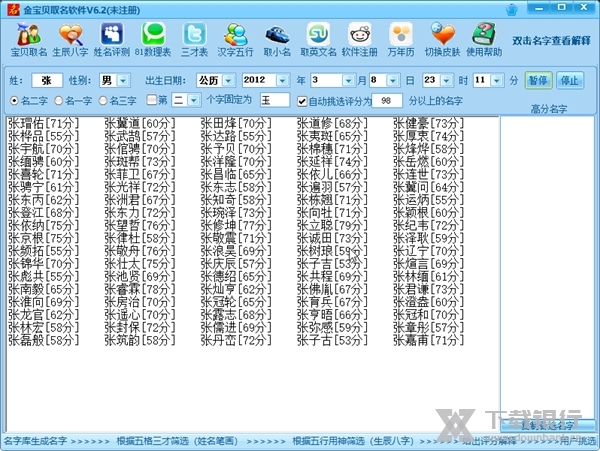Select the name 张京根[75分]
The height and width of the screenshot is (451, 600).
pos(43,238)
